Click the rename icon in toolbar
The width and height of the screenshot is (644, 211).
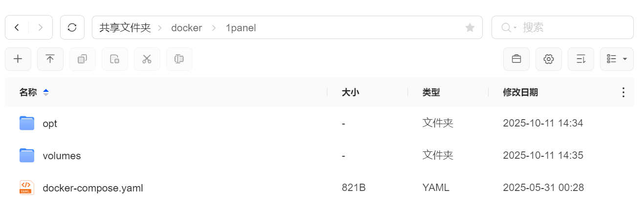(179, 59)
